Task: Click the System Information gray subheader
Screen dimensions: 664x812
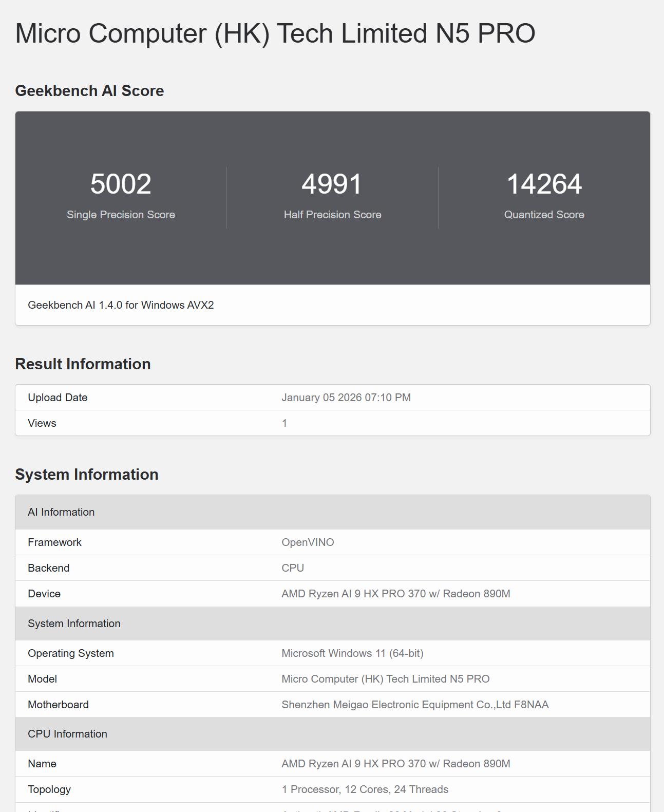Action: click(x=333, y=624)
